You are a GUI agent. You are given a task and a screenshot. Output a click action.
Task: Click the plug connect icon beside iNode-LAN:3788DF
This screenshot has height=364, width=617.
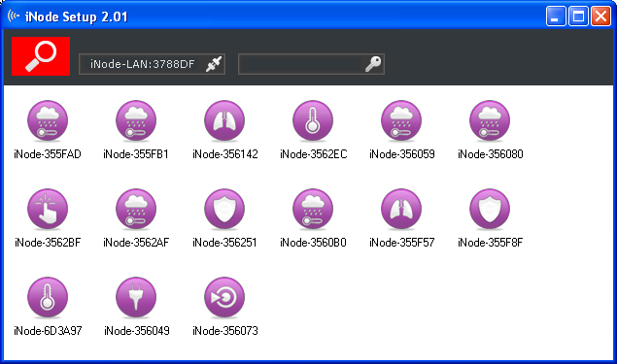(x=214, y=64)
